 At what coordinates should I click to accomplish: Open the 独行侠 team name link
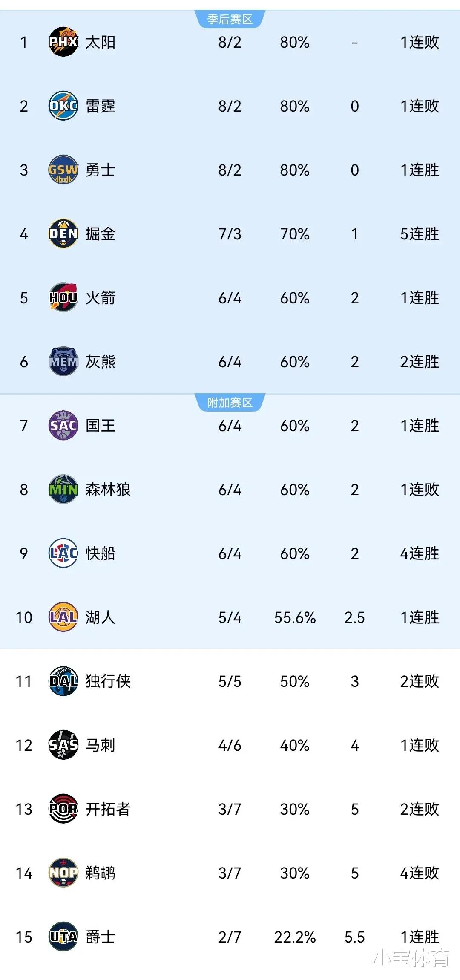click(x=108, y=681)
